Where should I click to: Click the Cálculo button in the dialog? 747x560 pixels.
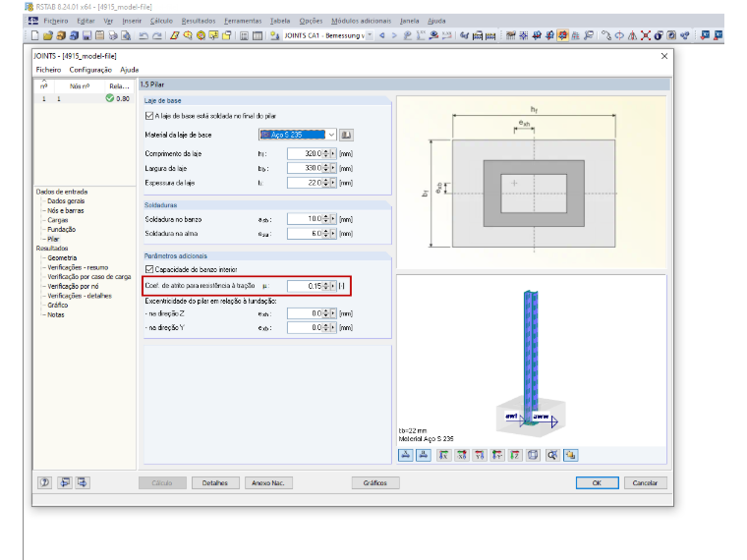[x=162, y=482]
